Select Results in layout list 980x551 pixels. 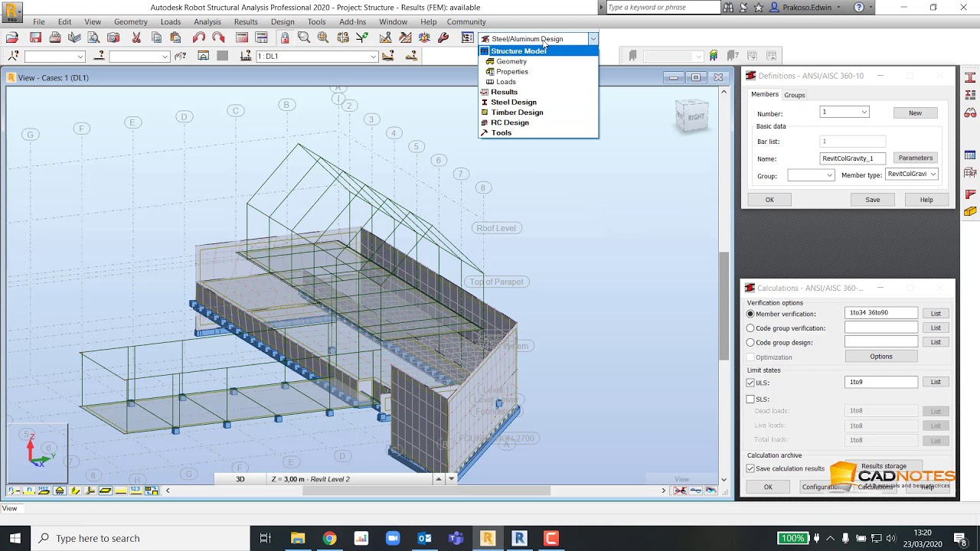(504, 92)
